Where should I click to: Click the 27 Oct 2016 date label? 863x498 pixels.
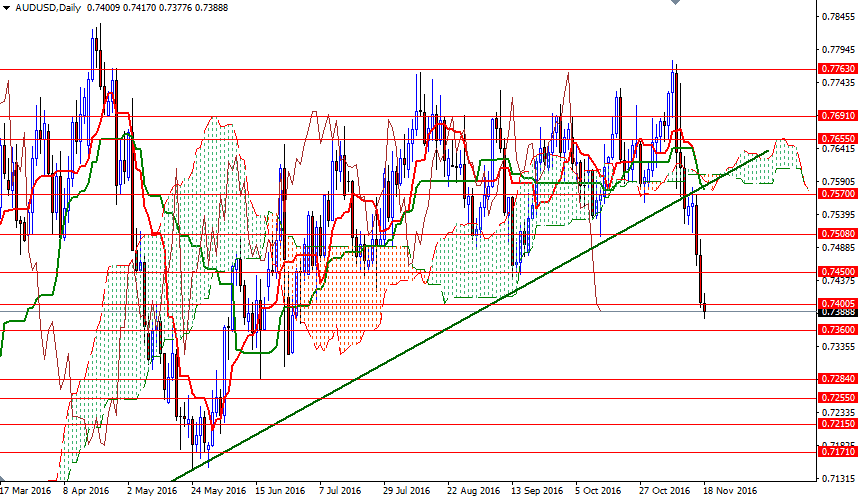point(664,490)
